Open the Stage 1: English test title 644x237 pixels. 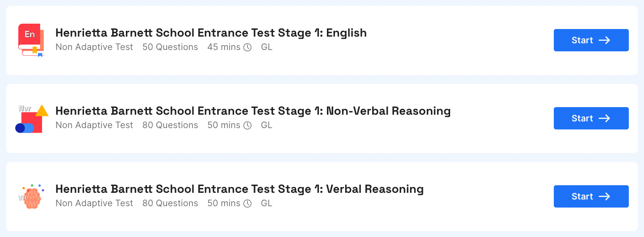pos(211,33)
